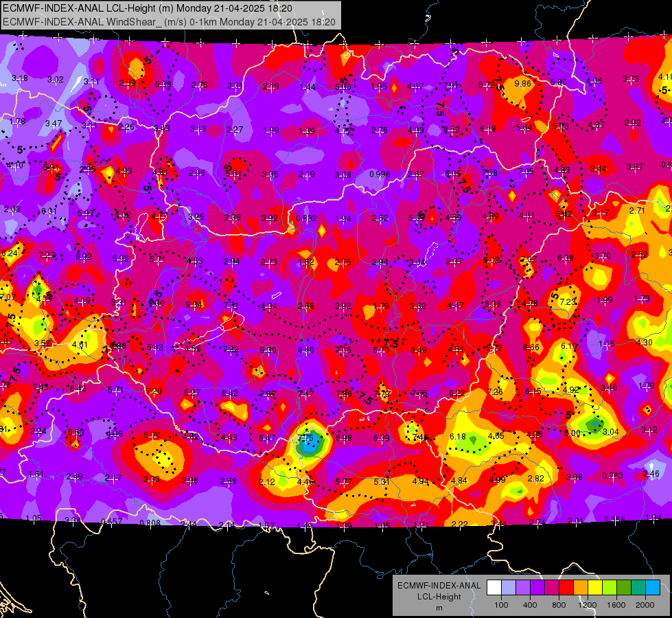Click the WindShear 0-1km title line

point(169,22)
